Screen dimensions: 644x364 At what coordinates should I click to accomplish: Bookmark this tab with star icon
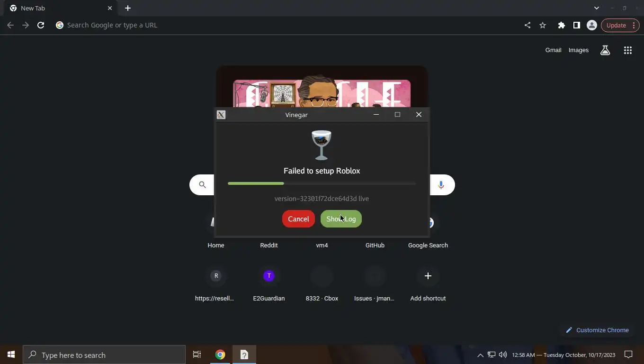[543, 25]
